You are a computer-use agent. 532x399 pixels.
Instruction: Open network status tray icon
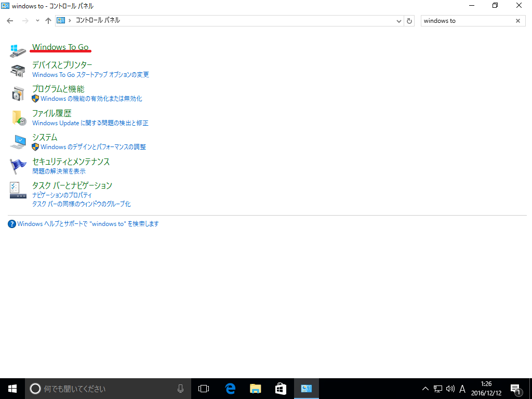pyautogui.click(x=438, y=389)
